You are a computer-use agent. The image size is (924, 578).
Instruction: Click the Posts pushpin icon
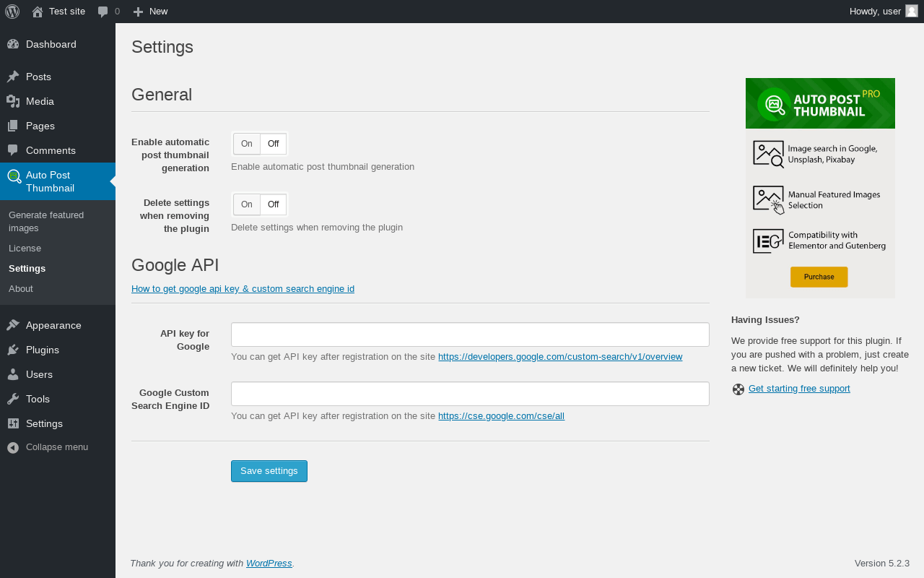pyautogui.click(x=13, y=77)
